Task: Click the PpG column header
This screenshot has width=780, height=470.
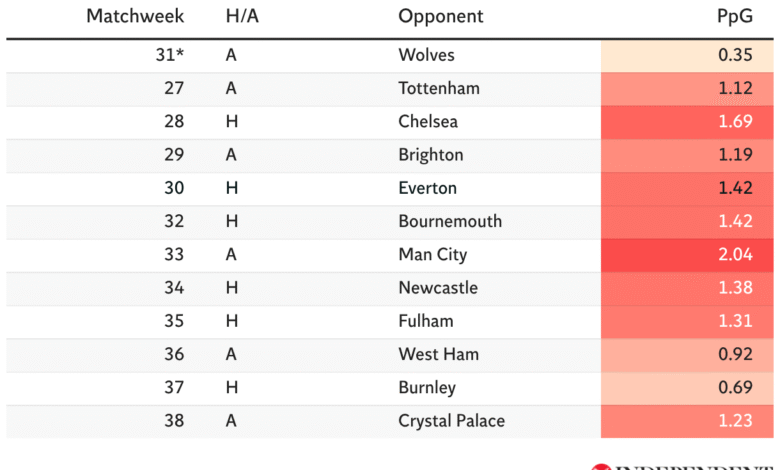Action: (737, 17)
